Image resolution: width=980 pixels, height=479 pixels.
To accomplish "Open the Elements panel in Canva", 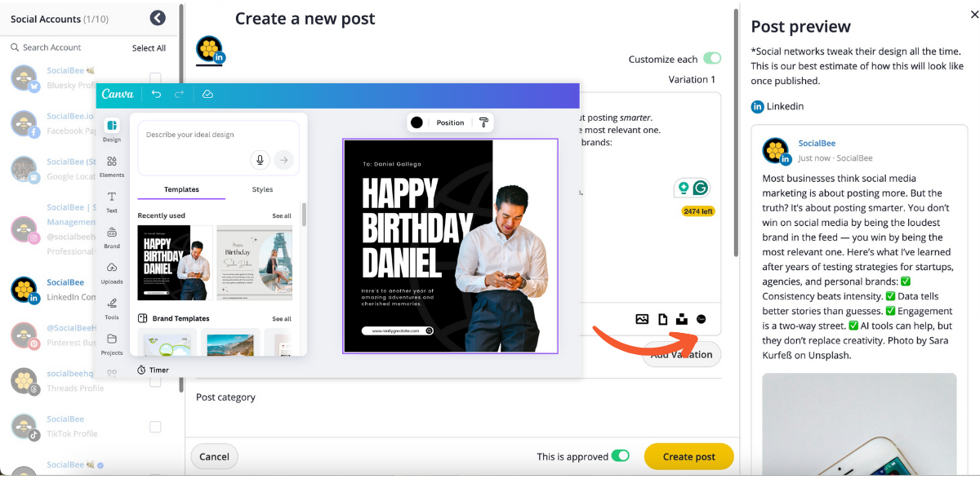I will coord(112,165).
